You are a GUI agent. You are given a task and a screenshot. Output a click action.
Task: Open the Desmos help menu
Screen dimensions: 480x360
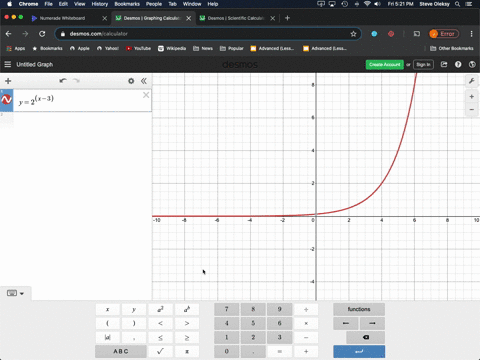[x=458, y=64]
